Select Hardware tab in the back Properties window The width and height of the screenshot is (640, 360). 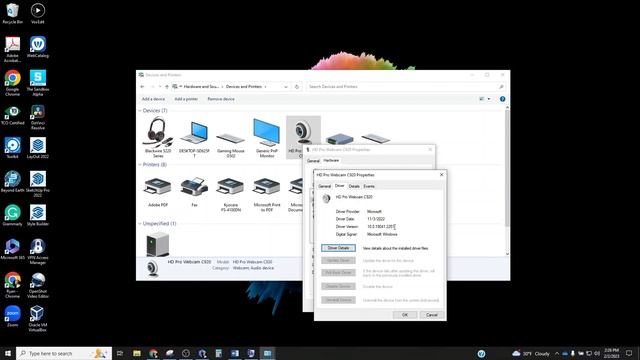tap(331, 160)
